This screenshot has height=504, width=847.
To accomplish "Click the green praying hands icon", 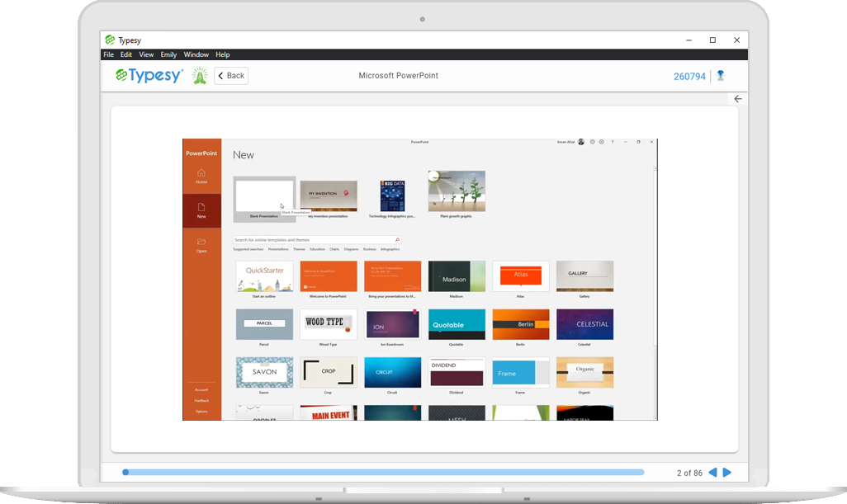I will (x=200, y=76).
